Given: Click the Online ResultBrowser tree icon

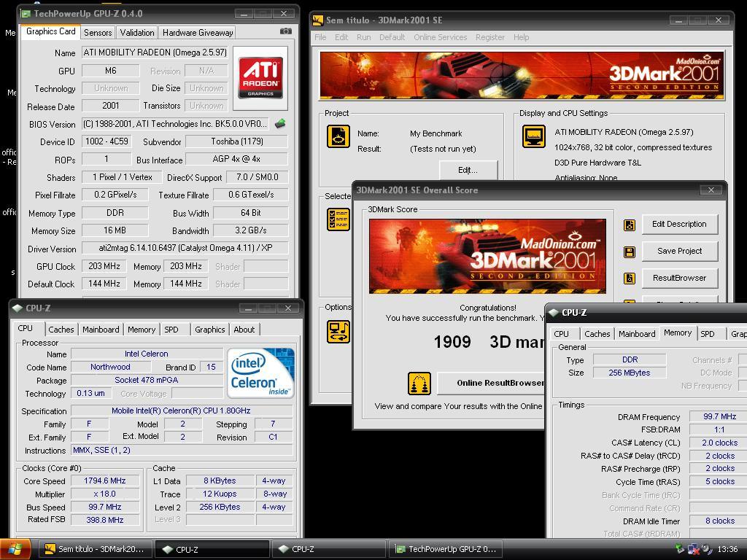Looking at the screenshot, I should (x=419, y=384).
